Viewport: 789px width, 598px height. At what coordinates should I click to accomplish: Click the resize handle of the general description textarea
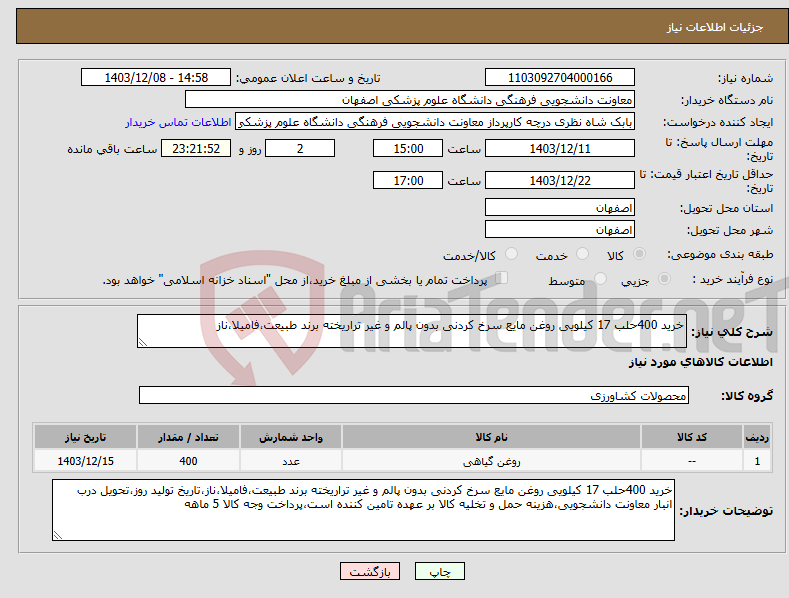pyautogui.click(x=143, y=342)
